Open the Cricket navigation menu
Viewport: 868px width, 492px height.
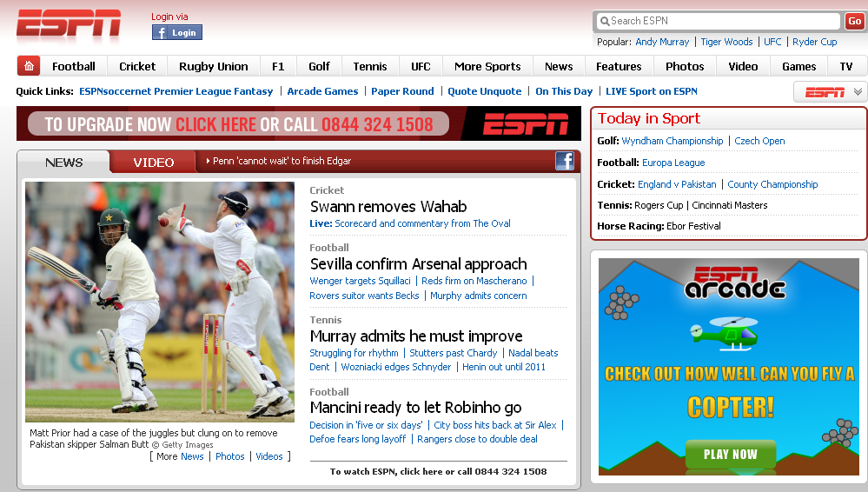coord(137,66)
